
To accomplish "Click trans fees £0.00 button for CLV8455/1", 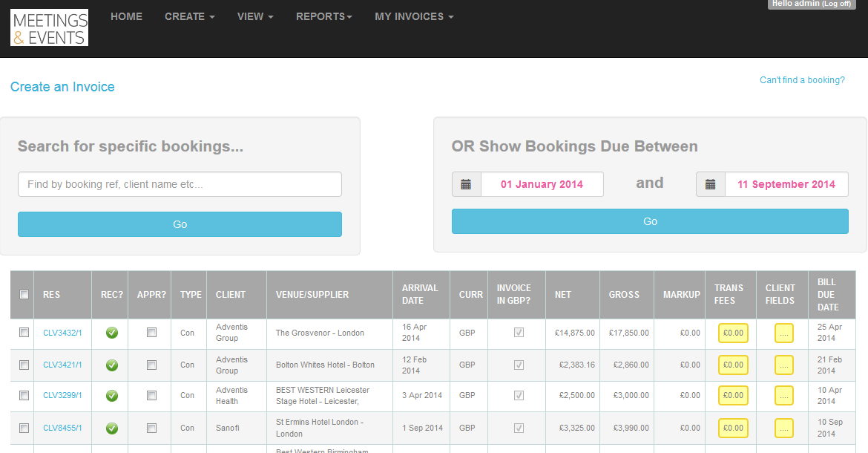I will click(x=733, y=428).
